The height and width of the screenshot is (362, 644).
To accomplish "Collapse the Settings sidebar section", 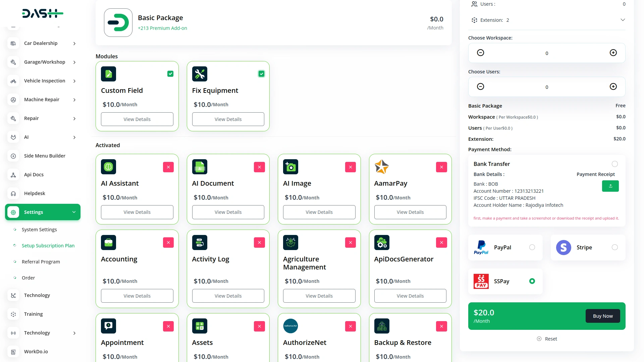I will (x=74, y=212).
